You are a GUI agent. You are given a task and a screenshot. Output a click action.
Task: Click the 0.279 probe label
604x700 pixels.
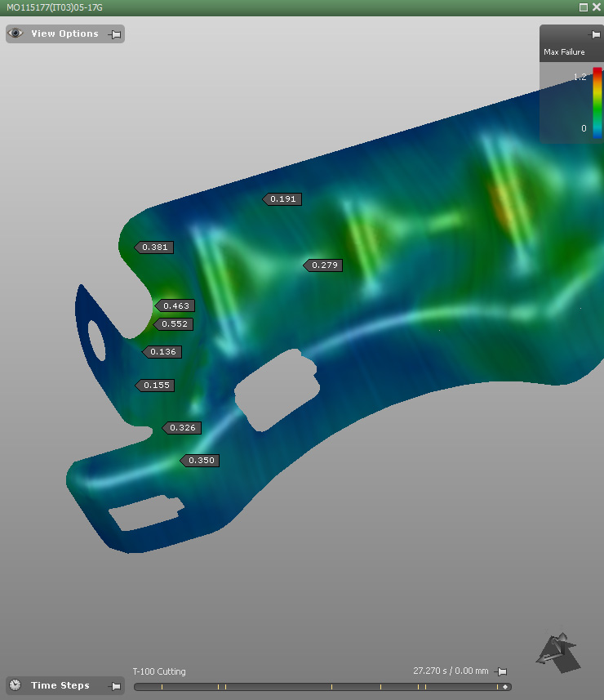point(323,265)
